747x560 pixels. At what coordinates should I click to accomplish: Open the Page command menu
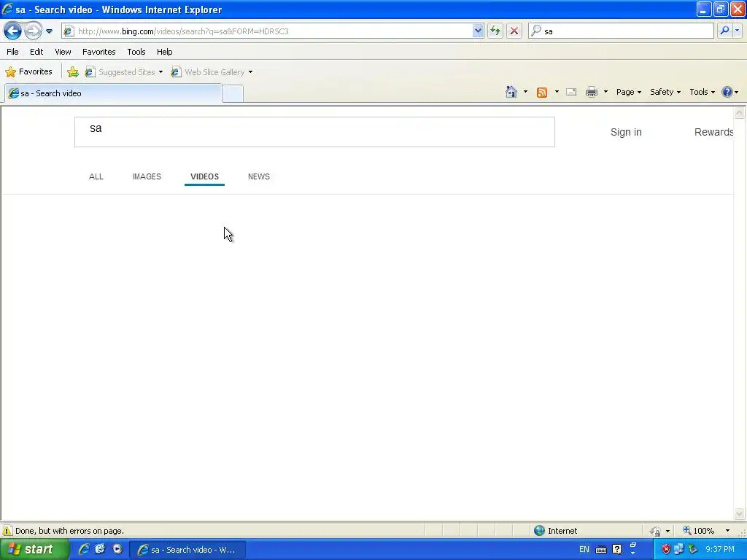coord(628,92)
